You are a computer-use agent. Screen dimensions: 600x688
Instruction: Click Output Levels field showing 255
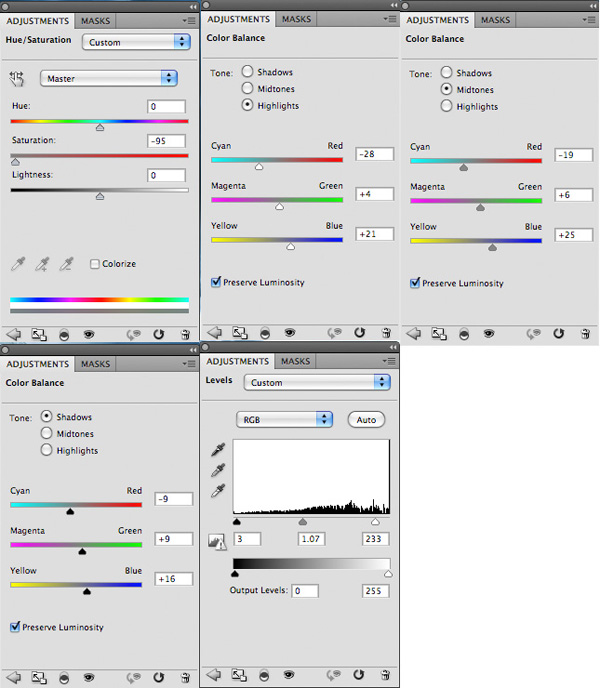pyautogui.click(x=375, y=591)
